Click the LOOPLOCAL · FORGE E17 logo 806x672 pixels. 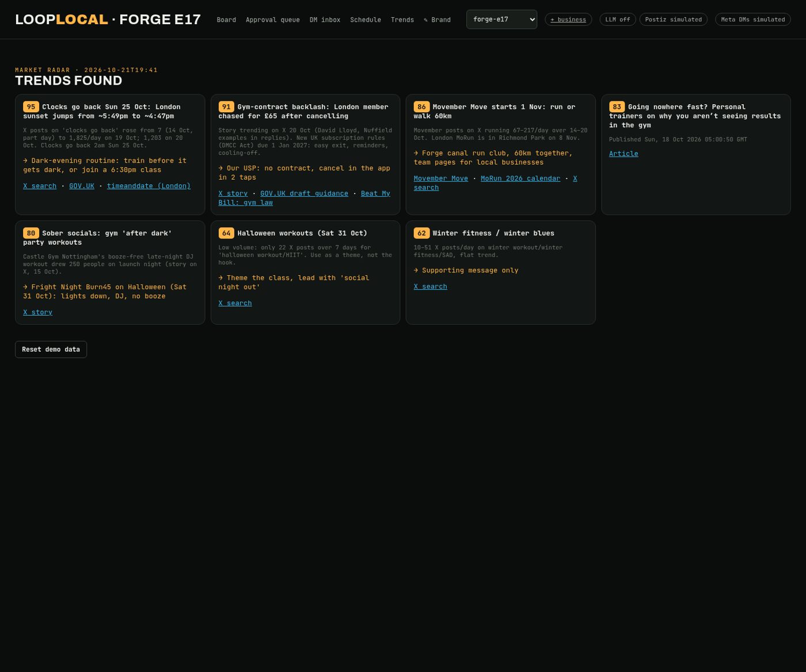108,20
